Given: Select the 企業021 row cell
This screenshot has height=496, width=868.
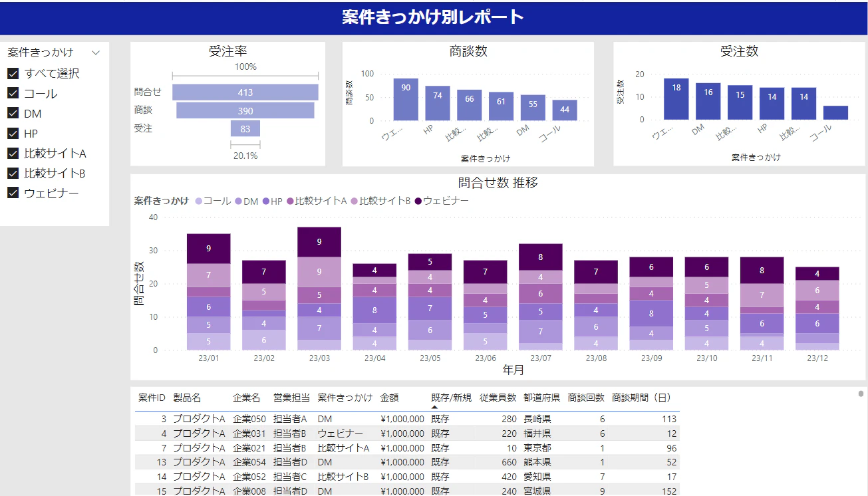Looking at the screenshot, I should pyautogui.click(x=249, y=448).
